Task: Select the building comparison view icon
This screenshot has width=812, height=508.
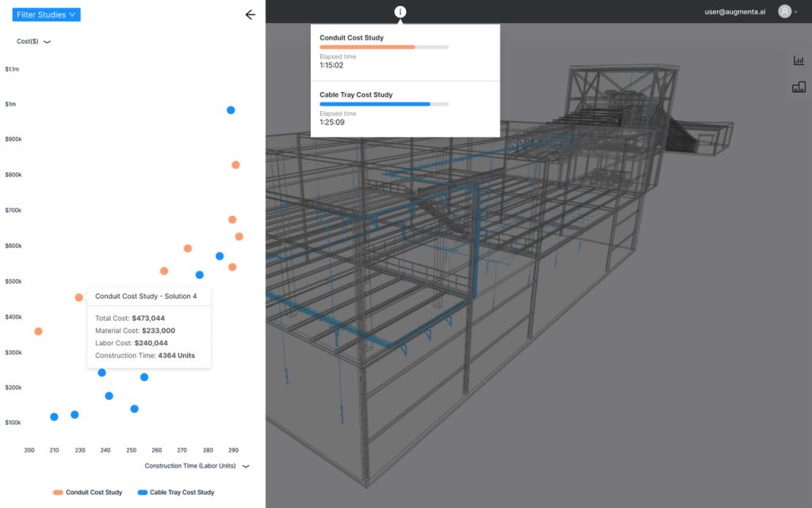Action: click(x=798, y=87)
